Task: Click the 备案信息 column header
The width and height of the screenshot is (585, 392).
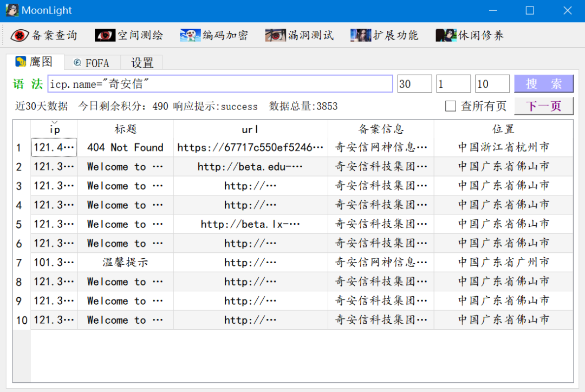Action: click(381, 129)
